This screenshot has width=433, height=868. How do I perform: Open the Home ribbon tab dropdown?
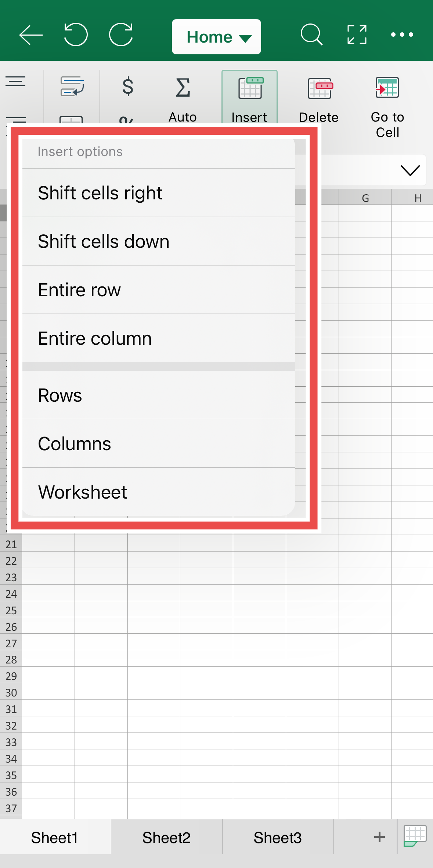[x=216, y=37]
